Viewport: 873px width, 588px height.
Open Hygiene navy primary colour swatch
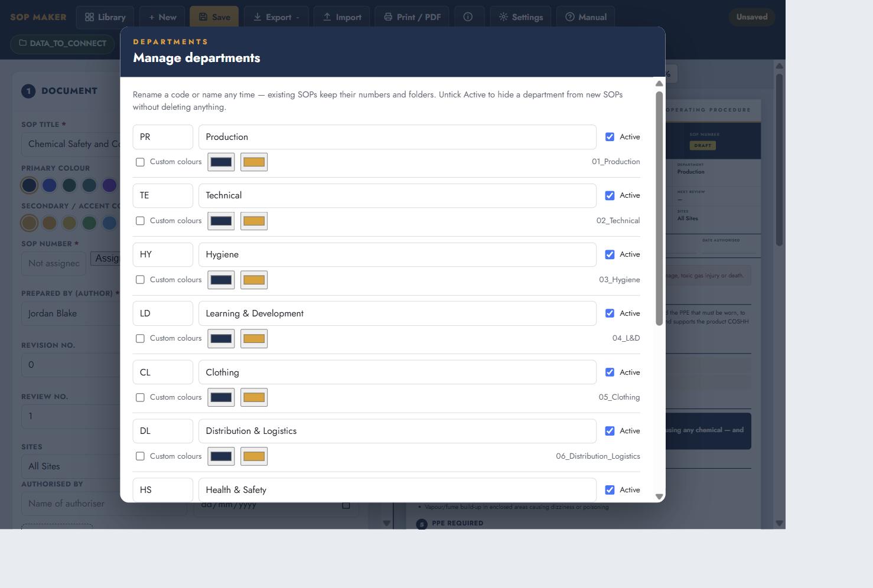(221, 280)
